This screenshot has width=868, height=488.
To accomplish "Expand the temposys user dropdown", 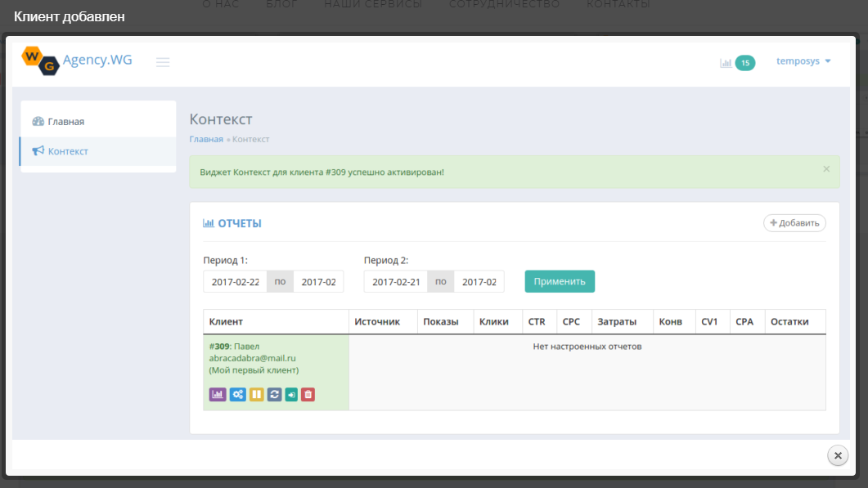I will 803,60.
